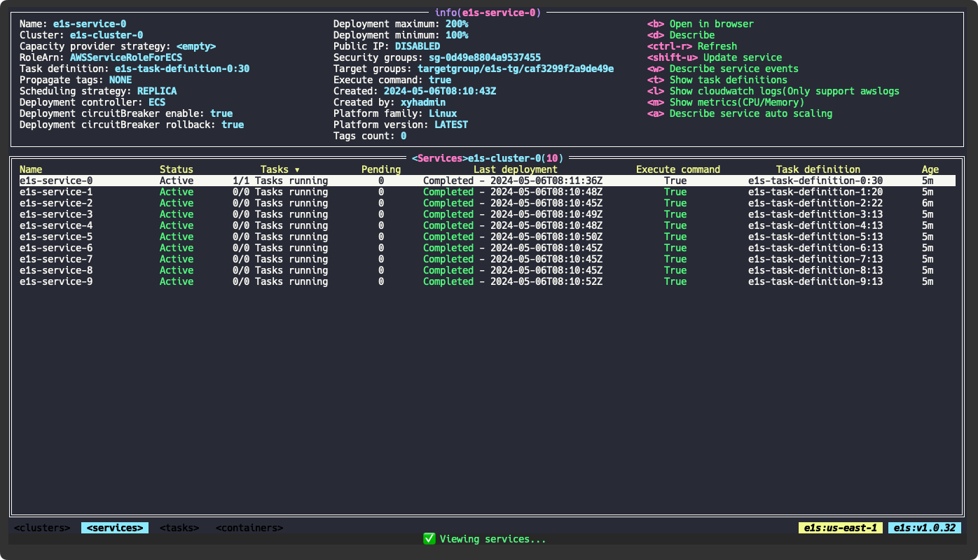
Task: Click the Open in browser shortcut
Action: [x=701, y=24]
